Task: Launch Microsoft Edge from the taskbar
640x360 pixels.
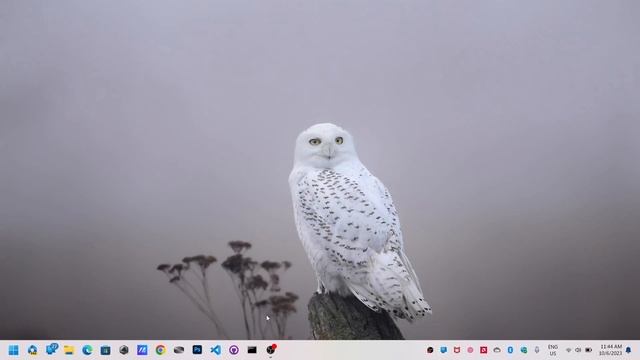Action: tap(87, 350)
